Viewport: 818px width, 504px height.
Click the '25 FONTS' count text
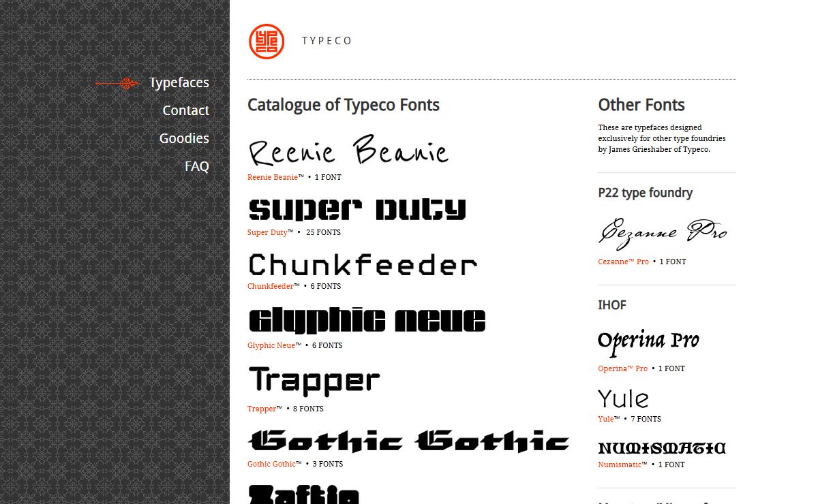pyautogui.click(x=323, y=232)
